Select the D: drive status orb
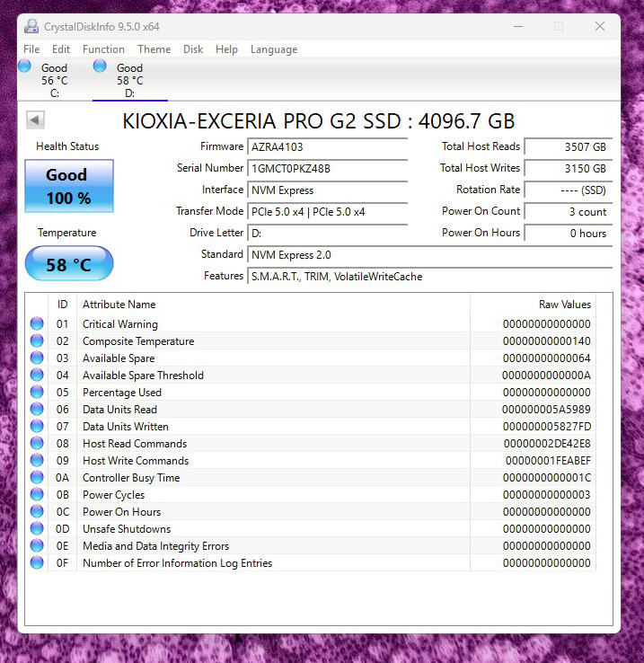644x663 pixels. click(100, 66)
